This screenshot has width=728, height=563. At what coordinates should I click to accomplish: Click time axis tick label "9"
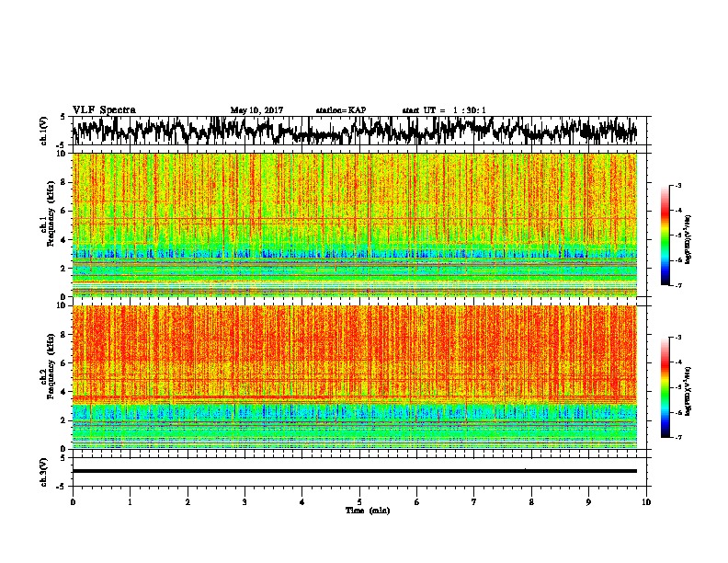(x=588, y=502)
